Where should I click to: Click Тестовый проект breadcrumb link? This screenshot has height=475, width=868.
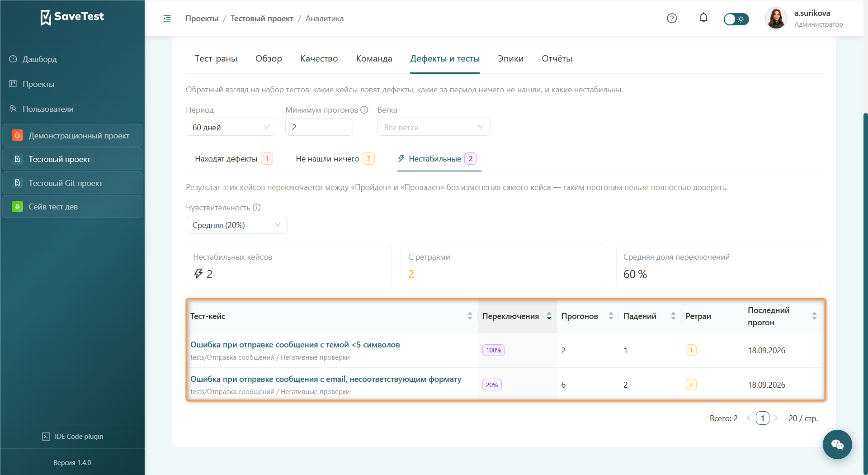[x=262, y=19]
